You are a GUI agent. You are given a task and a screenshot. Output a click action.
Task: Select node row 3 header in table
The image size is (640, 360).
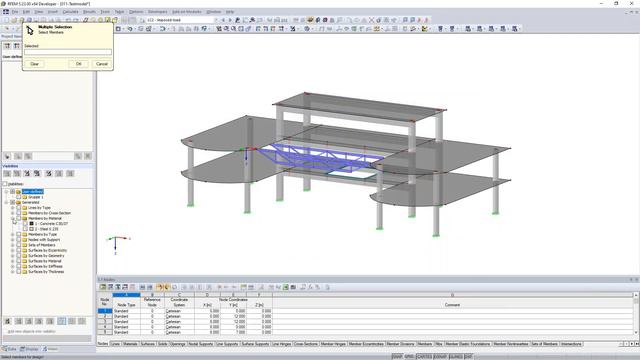click(x=104, y=322)
